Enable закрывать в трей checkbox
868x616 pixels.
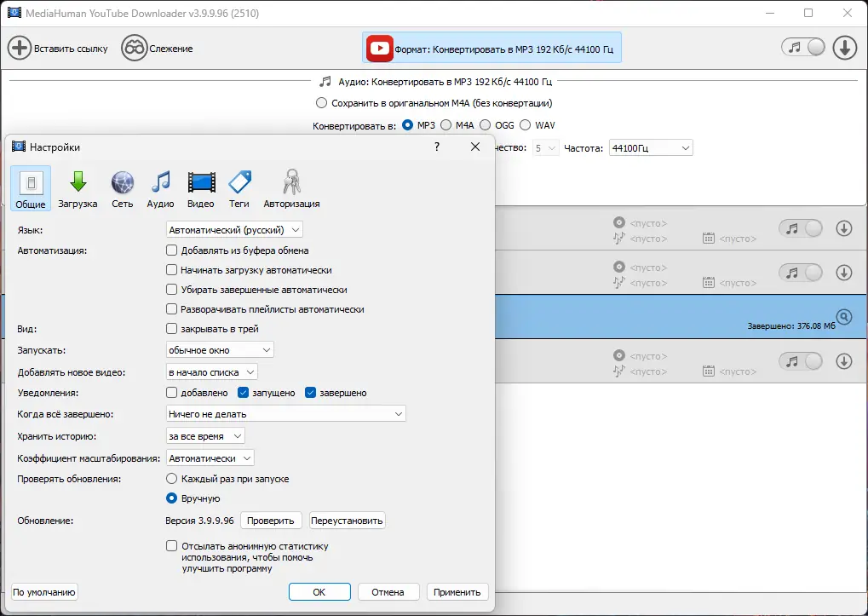point(171,329)
